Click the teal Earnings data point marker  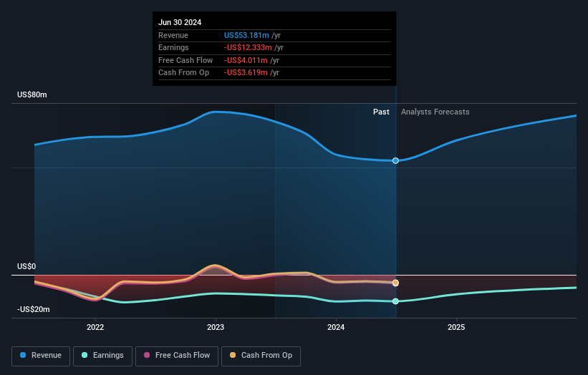point(395,301)
